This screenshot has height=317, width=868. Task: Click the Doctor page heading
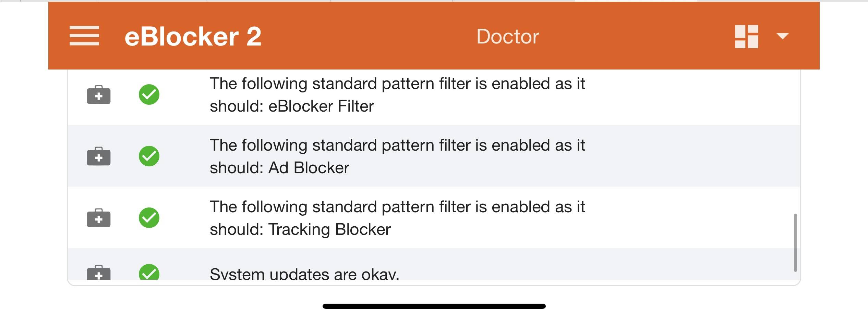(508, 36)
